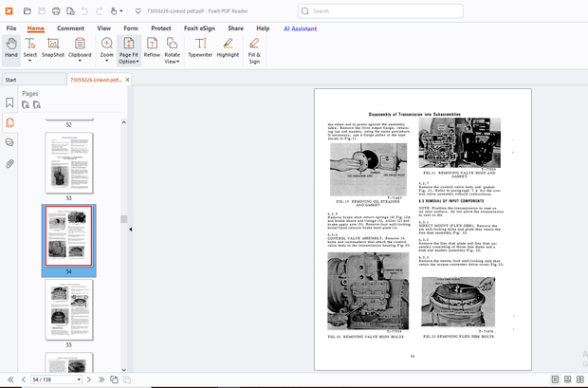Select page 53 thumbnail
Image resolution: width=588 pixels, height=388 pixels.
pos(69,163)
